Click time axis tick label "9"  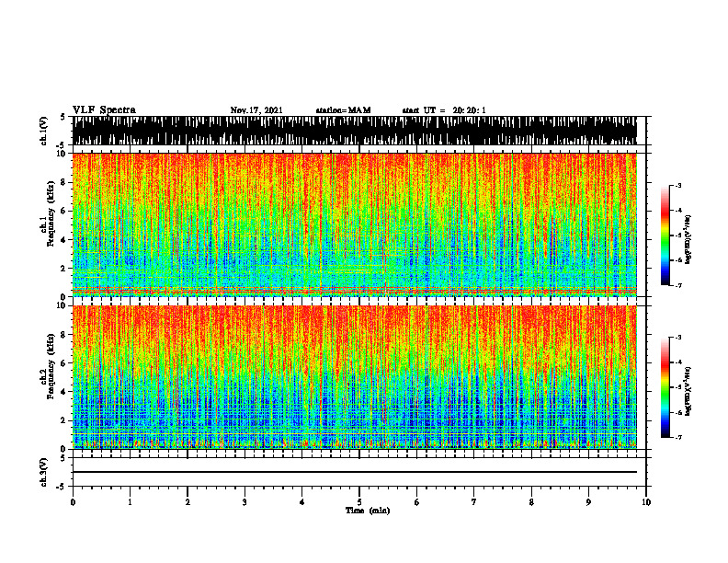[588, 502]
